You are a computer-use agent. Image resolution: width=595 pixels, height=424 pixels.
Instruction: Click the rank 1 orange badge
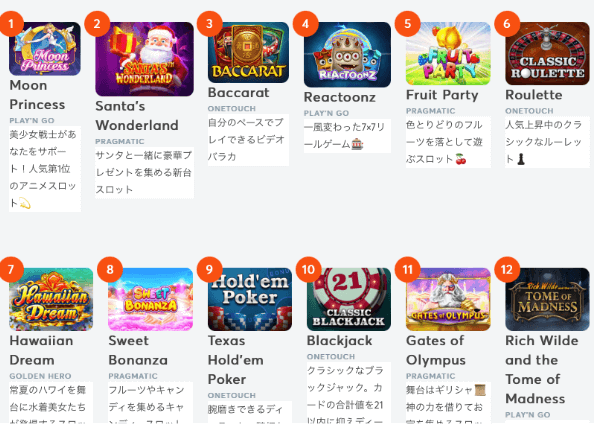(11, 24)
